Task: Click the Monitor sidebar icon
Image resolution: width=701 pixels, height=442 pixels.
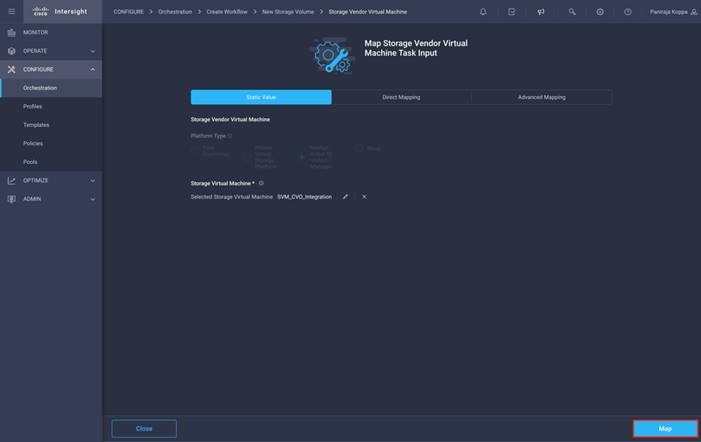Action: 12,32
